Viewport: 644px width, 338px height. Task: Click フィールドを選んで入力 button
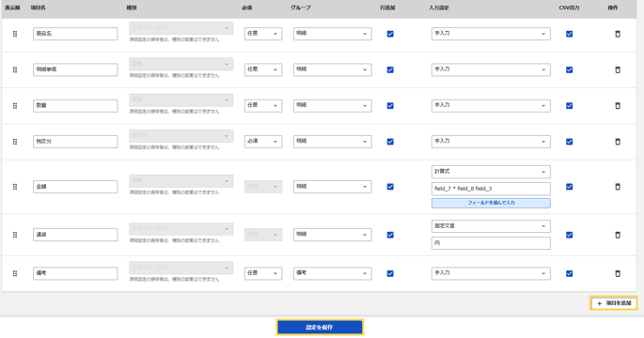[x=491, y=203]
